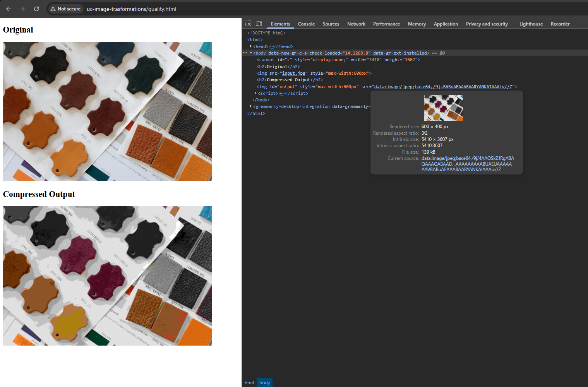
Task: Expand the head element node
Action: click(x=251, y=46)
